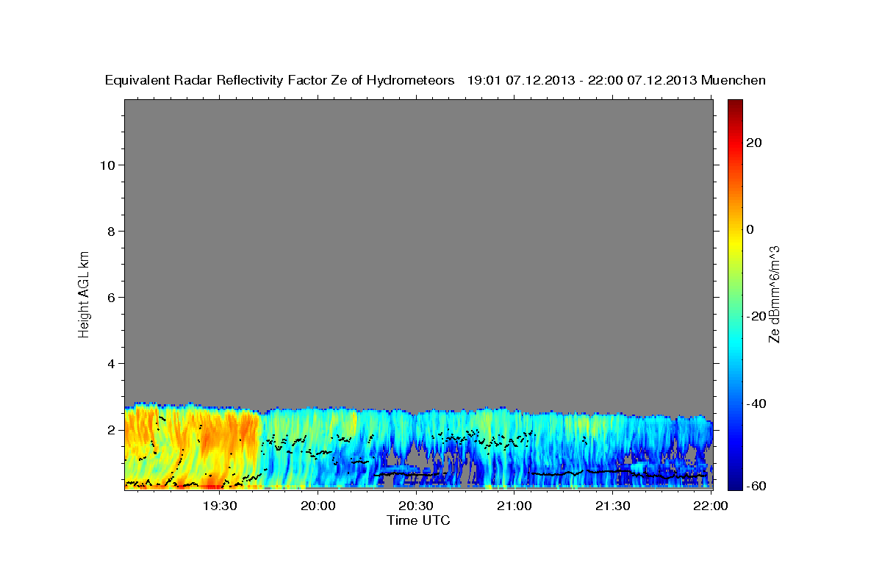The width and height of the screenshot is (882, 588).
Task: Click the '20:00' time tick label
Action: (x=318, y=506)
